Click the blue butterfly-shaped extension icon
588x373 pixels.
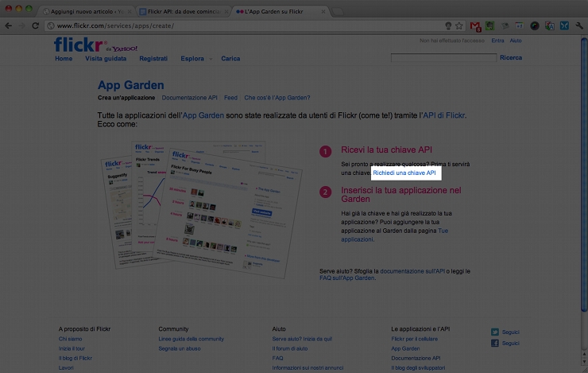[x=564, y=26]
